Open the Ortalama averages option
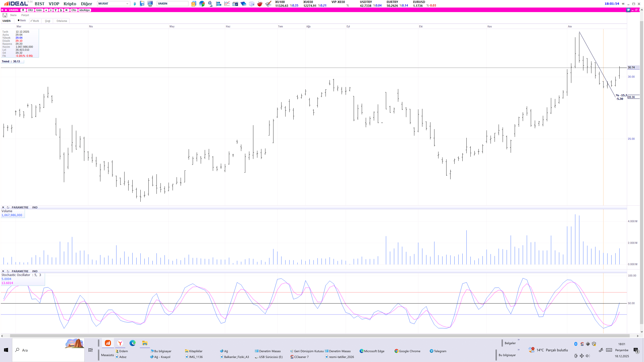Viewport: 644px width, 362px height. click(62, 21)
